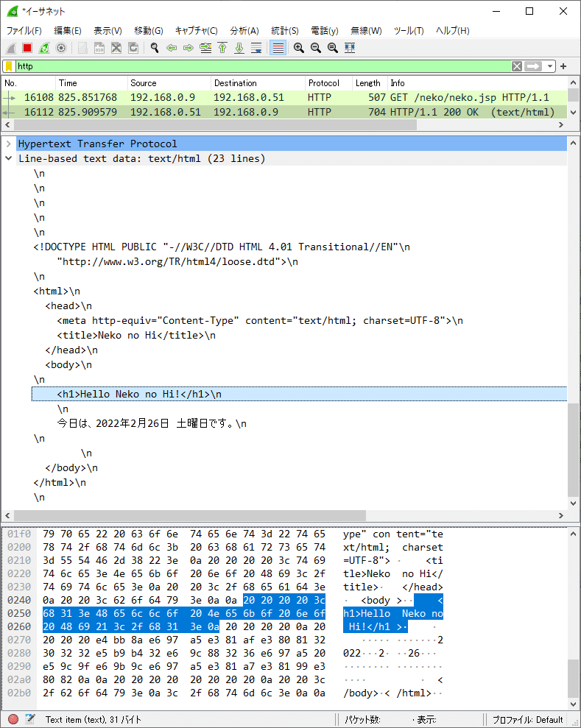Click the yellow filter bookmark icon
This screenshot has width=581, height=728.
pos(9,66)
